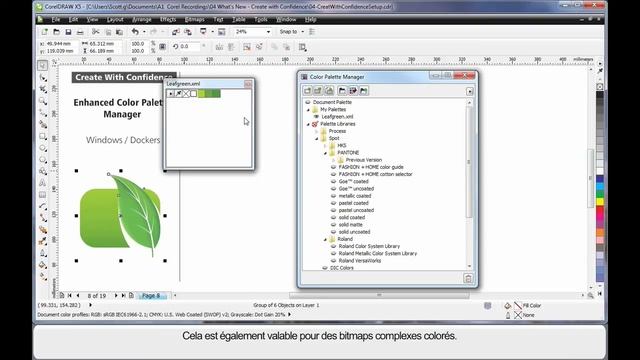The width and height of the screenshot is (640, 360).
Task: Select the Shape tool
Action: 42,78
